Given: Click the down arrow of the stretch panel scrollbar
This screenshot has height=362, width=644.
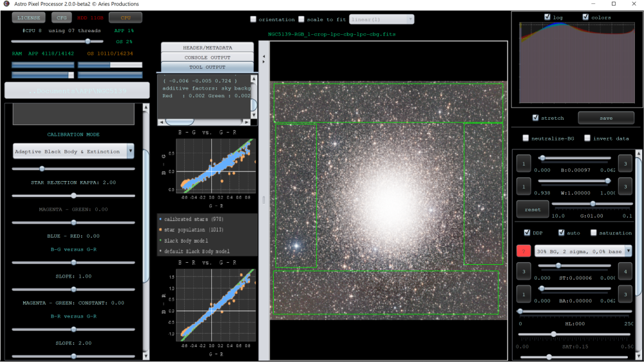Looking at the screenshot, I should click(x=638, y=356).
